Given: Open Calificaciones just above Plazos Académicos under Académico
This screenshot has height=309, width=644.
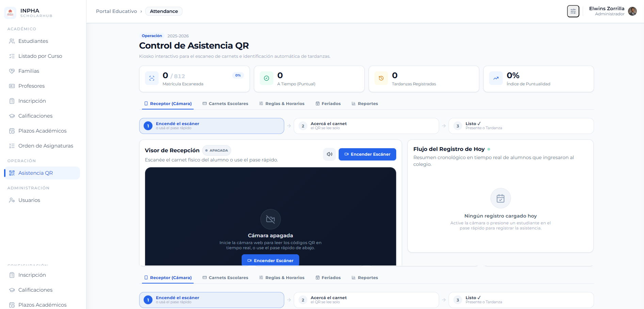Looking at the screenshot, I should click(x=42, y=116).
